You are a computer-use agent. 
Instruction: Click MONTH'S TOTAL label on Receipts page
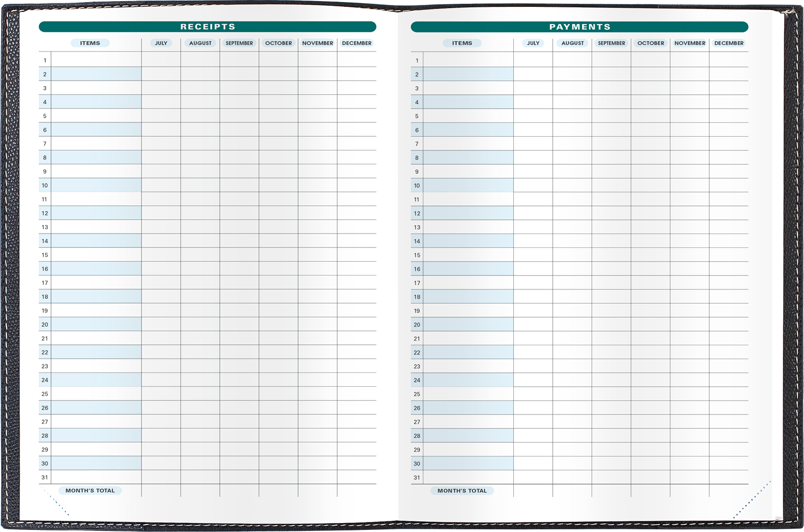90,491
